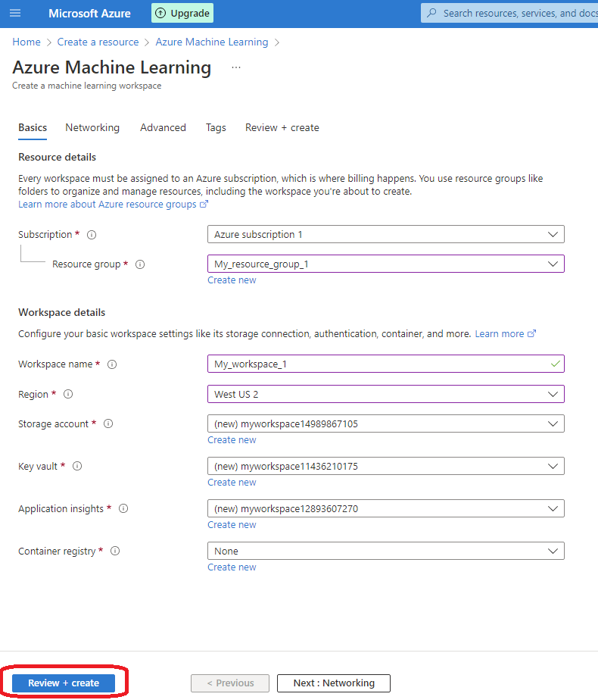
Task: Click the Subscription info icon
Action: coord(92,235)
